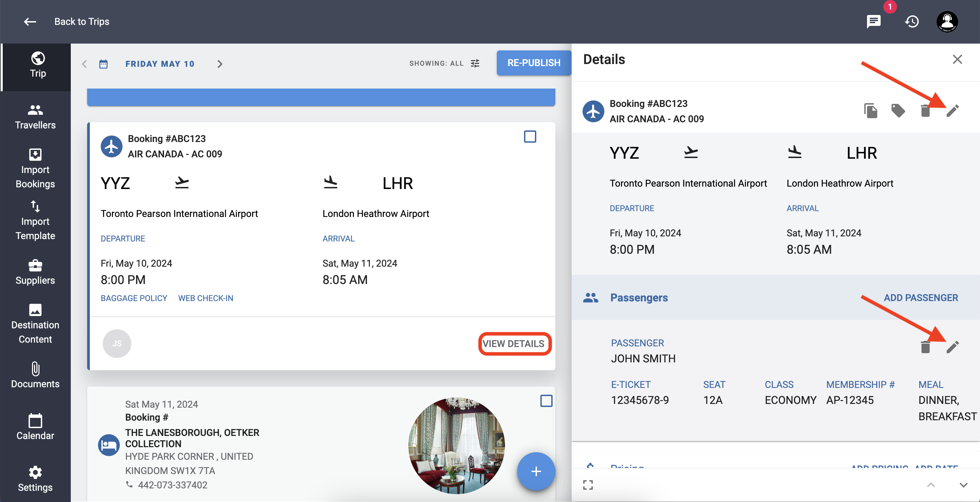The height and width of the screenshot is (502, 980).
Task: Delete passenger John Smith trash icon
Action: pyautogui.click(x=925, y=347)
